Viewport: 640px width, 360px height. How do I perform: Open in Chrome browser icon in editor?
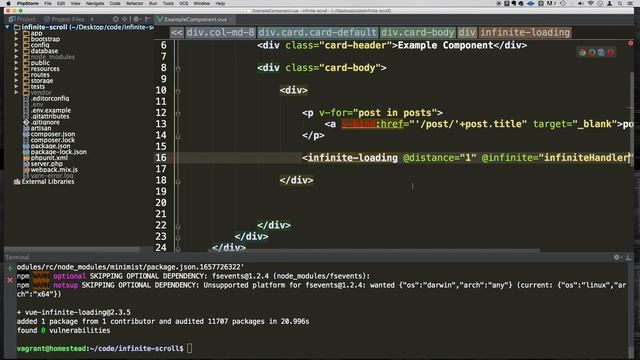[x=582, y=52]
